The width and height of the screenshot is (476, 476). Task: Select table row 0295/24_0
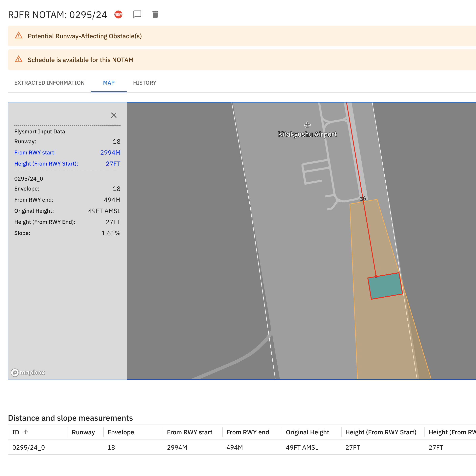29,447
